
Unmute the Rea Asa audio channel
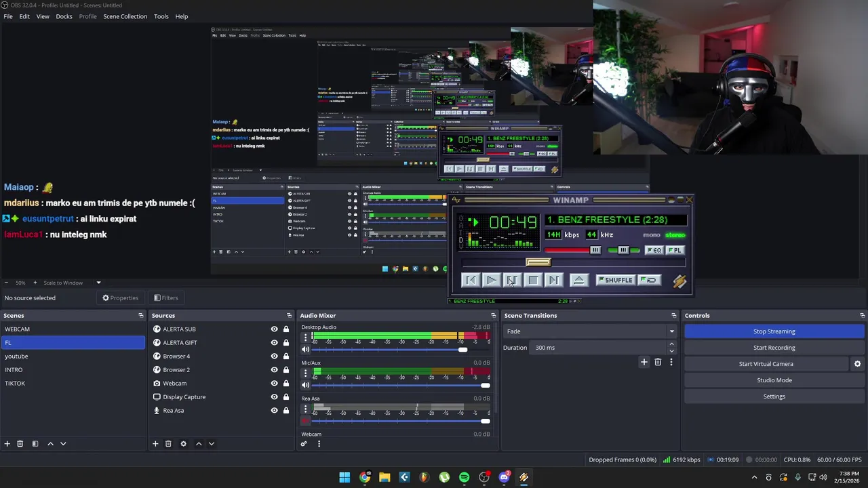coord(305,421)
